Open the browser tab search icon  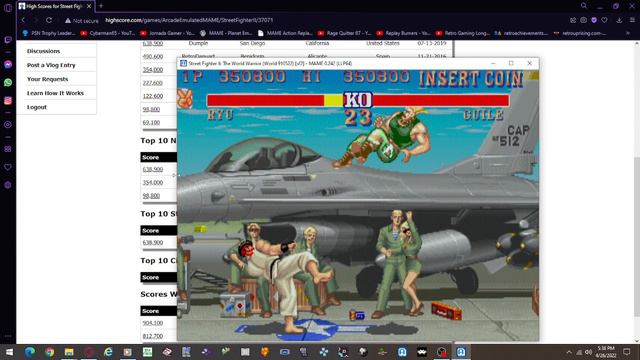(x=584, y=6)
